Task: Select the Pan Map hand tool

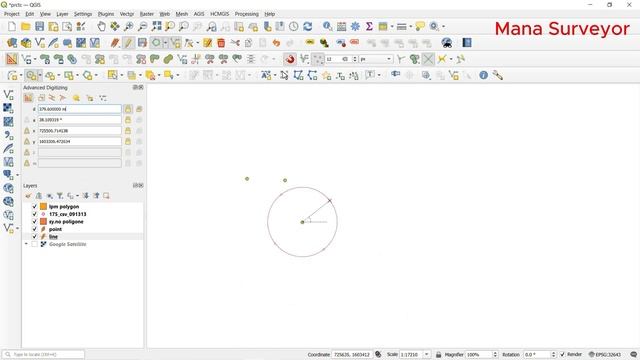Action: (101, 27)
